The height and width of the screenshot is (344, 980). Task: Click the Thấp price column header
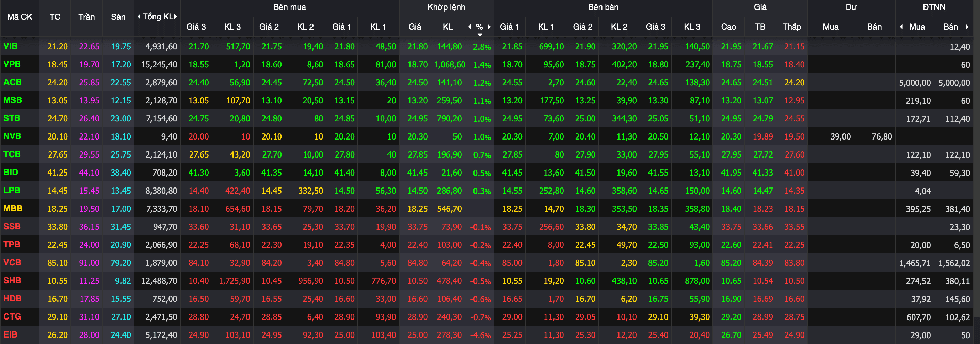[x=791, y=27]
